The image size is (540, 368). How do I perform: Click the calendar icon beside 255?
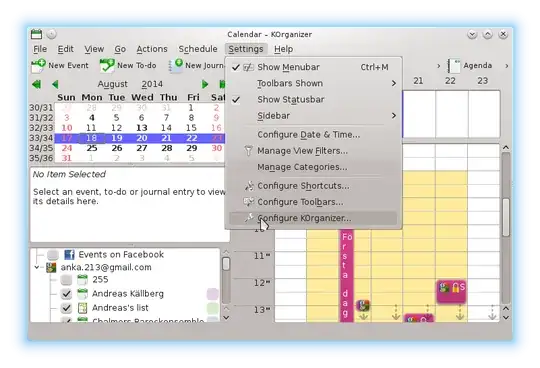82,280
